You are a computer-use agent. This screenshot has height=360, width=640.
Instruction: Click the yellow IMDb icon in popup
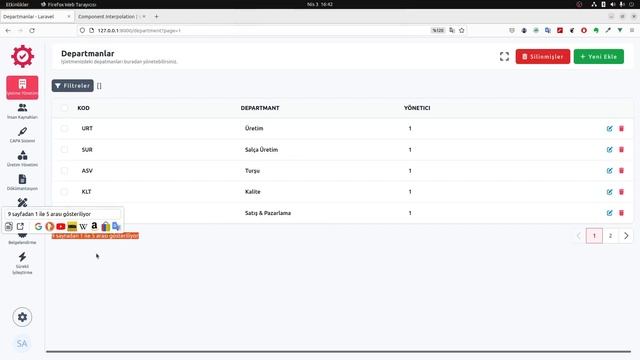coord(72,226)
